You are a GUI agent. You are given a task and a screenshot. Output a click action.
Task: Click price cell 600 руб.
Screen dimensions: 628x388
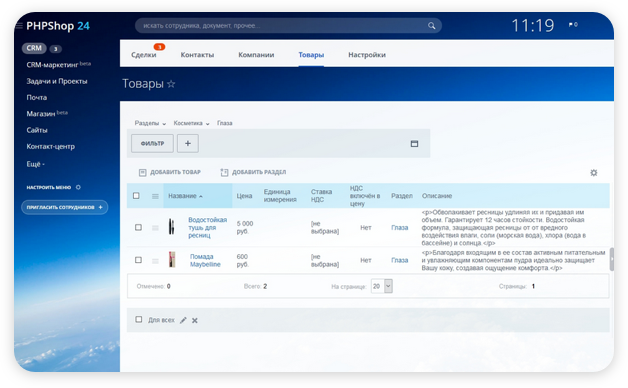(242, 260)
